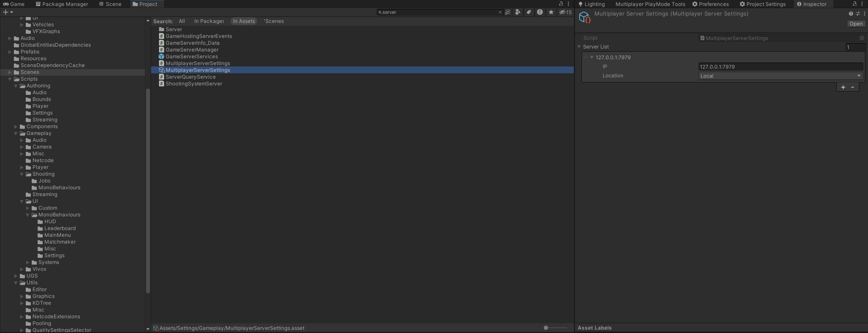
Task: Click the Search by Import Log Type icon
Action: (540, 12)
